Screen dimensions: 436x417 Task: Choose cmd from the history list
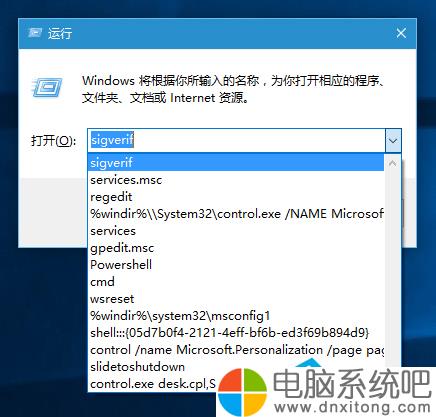(236, 282)
